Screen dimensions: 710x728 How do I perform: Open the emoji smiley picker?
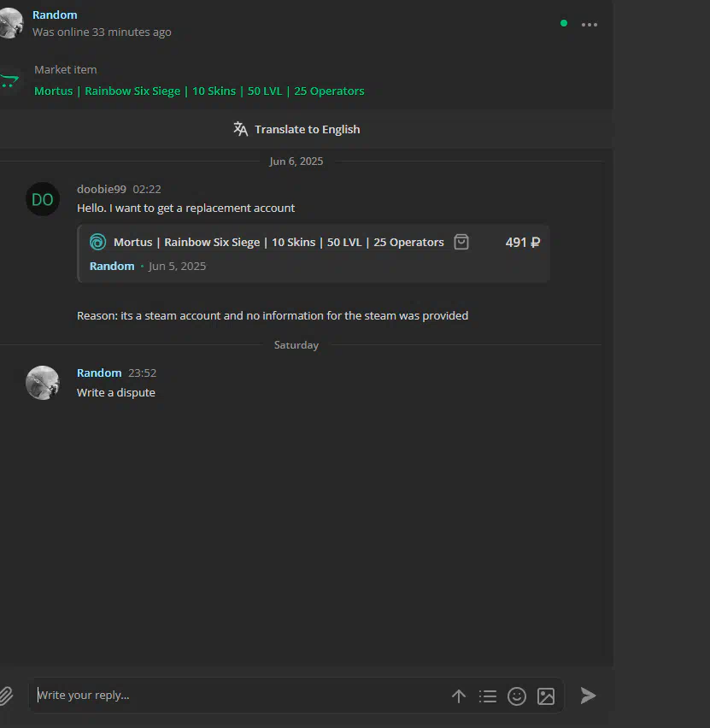(x=517, y=696)
